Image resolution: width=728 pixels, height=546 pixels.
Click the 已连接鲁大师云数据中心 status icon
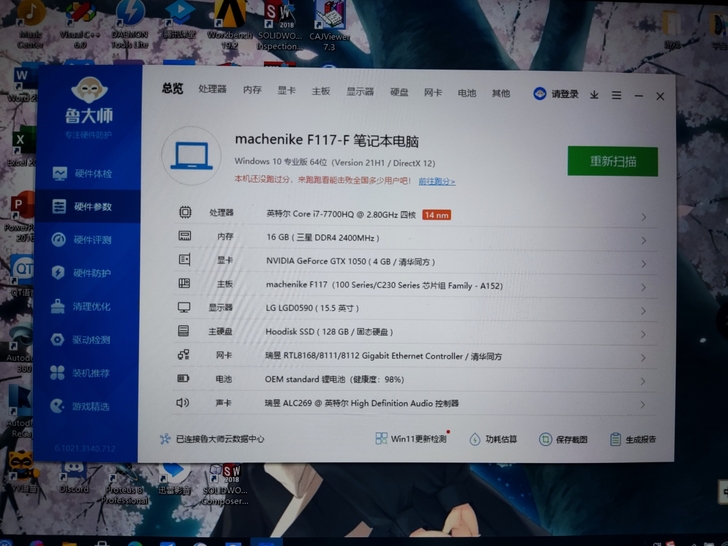[165, 439]
